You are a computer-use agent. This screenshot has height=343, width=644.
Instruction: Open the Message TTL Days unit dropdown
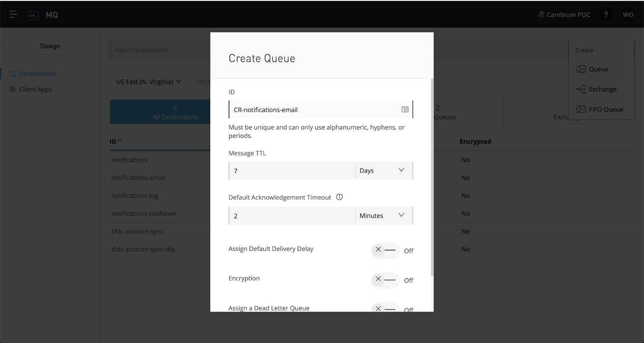click(x=383, y=170)
